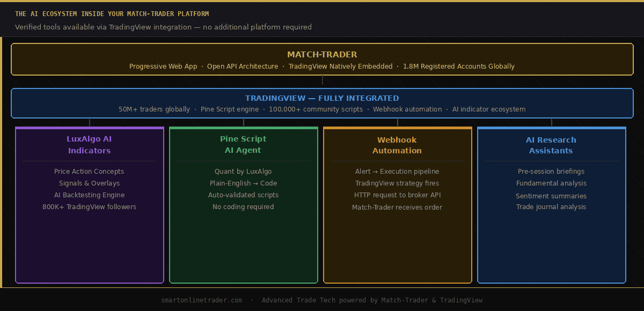Viewport: 644px width, 311px height.
Task: Click the Auto-validated scripts item
Action: (243, 195)
